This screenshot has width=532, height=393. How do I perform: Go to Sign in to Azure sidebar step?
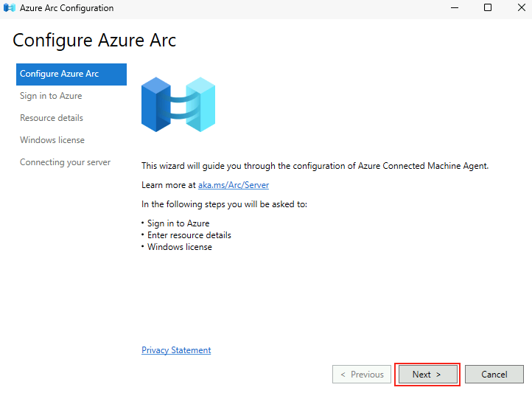[x=51, y=96]
